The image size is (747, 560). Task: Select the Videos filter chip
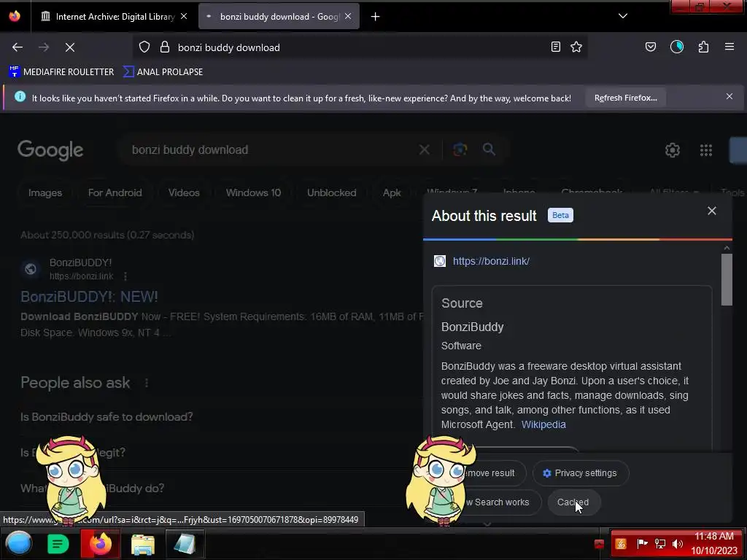(184, 192)
